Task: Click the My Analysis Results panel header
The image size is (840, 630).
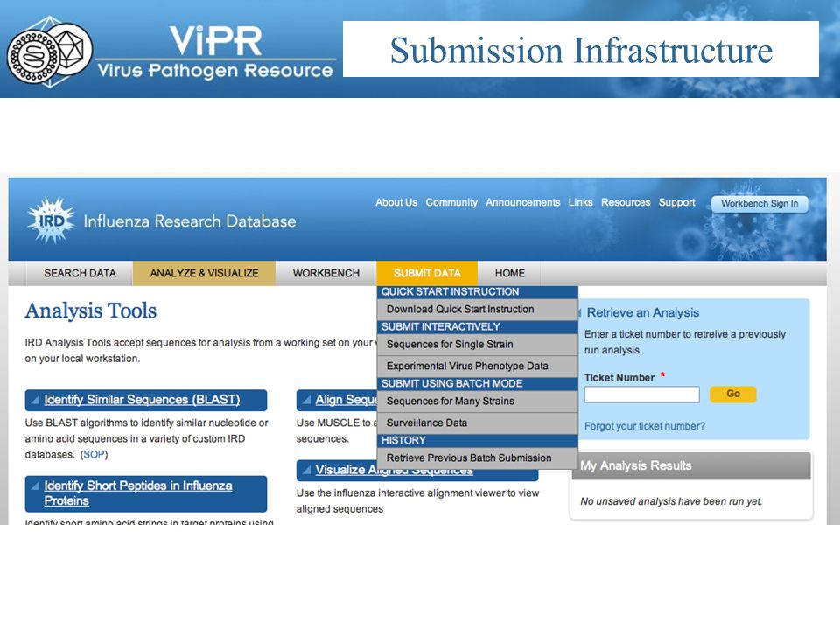Action: click(691, 465)
